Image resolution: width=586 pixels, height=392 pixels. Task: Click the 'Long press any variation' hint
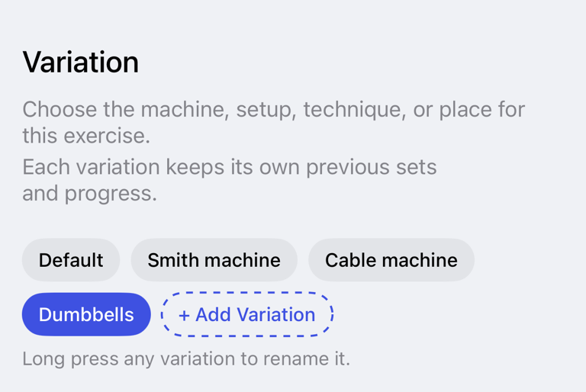186,359
